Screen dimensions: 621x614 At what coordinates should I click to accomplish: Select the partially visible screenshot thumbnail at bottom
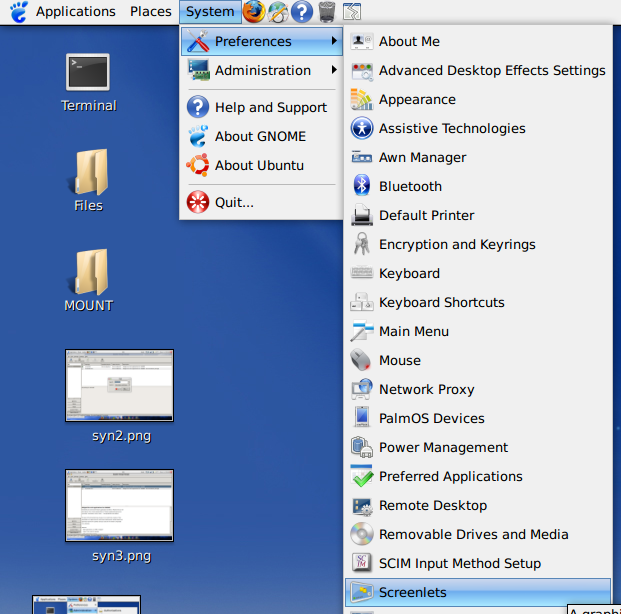coord(86,604)
